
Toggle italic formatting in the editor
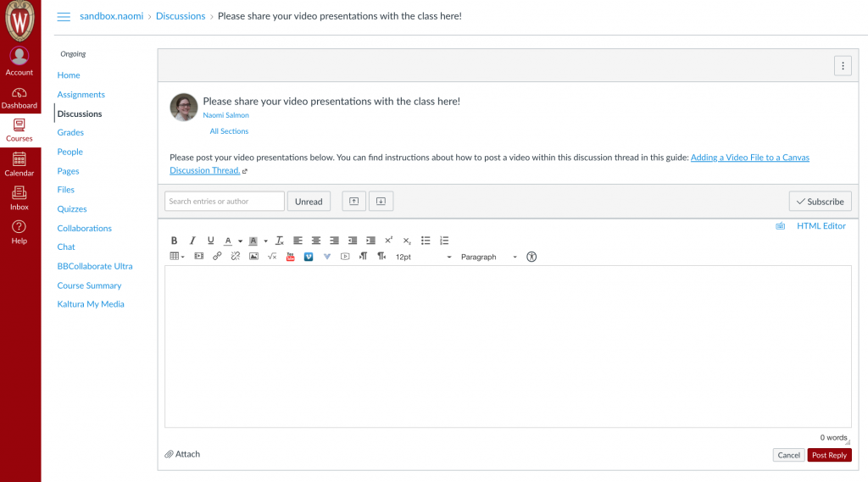[192, 241]
